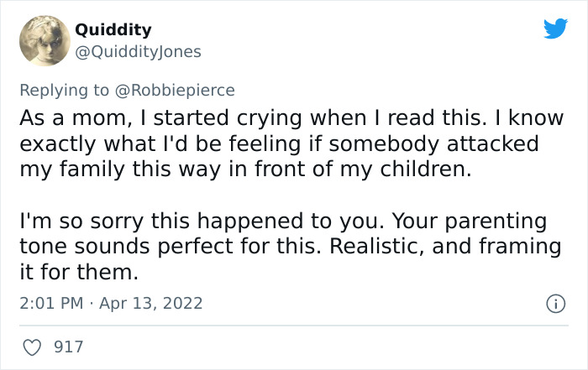This screenshot has height=370, width=588.
Task: Click the 2:01 PM timestamp
Action: [48, 302]
